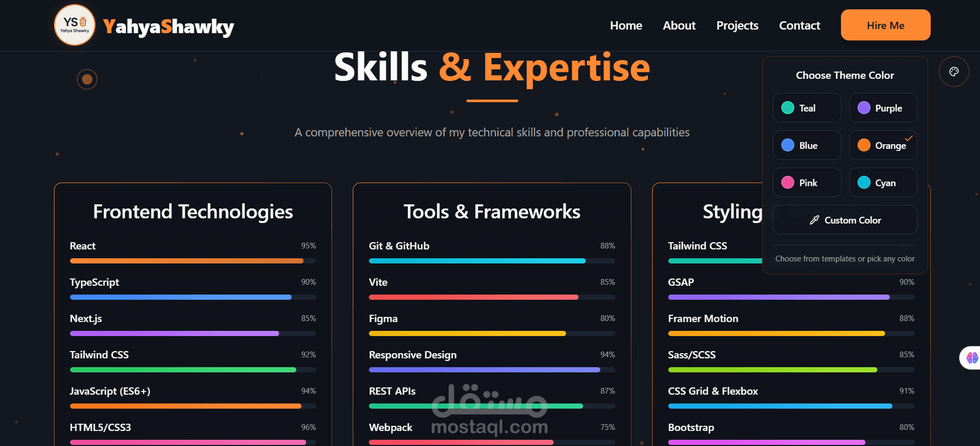Click the YahyaShawky brand name

tap(168, 26)
